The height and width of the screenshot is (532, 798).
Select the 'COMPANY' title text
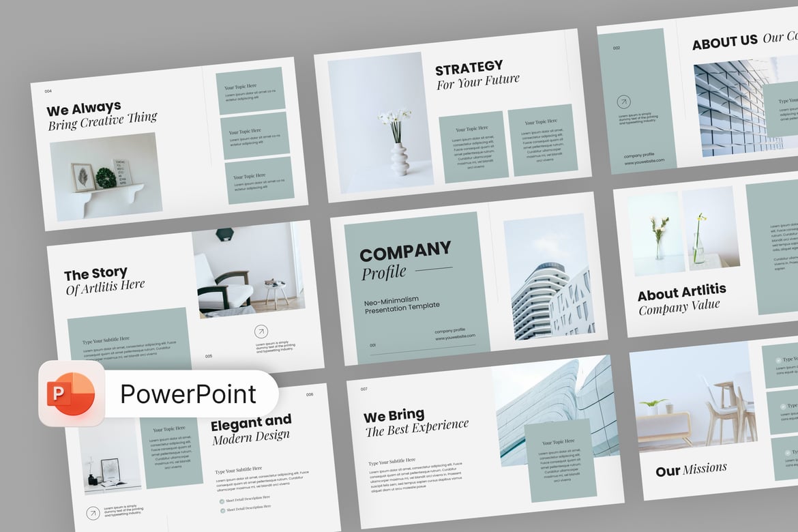click(405, 251)
